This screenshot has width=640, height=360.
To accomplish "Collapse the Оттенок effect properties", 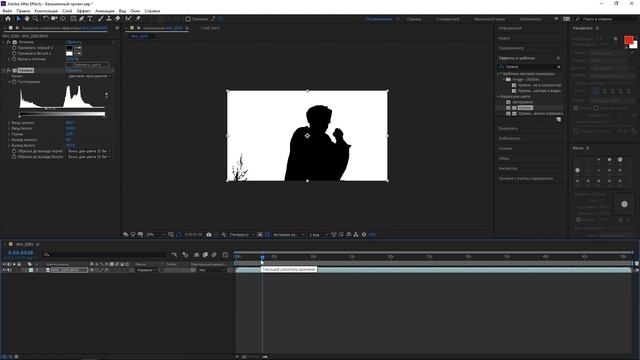I will coord(4,42).
